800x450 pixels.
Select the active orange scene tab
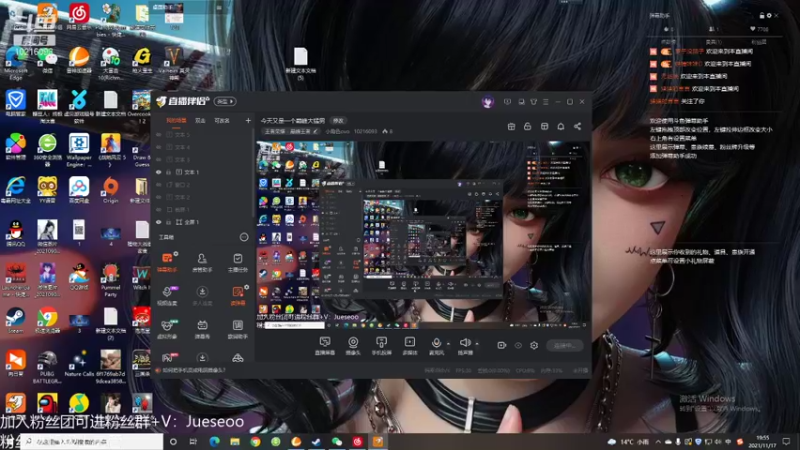(x=176, y=120)
